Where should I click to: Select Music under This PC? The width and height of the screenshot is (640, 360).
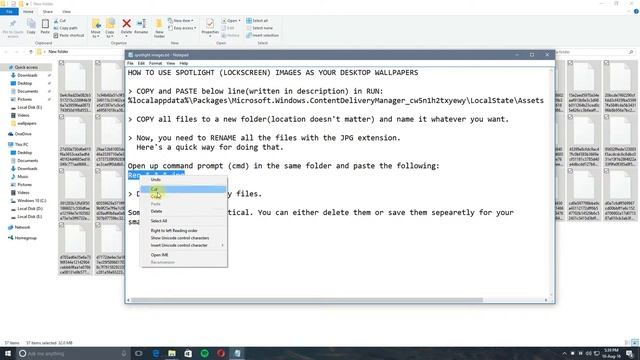19,177
